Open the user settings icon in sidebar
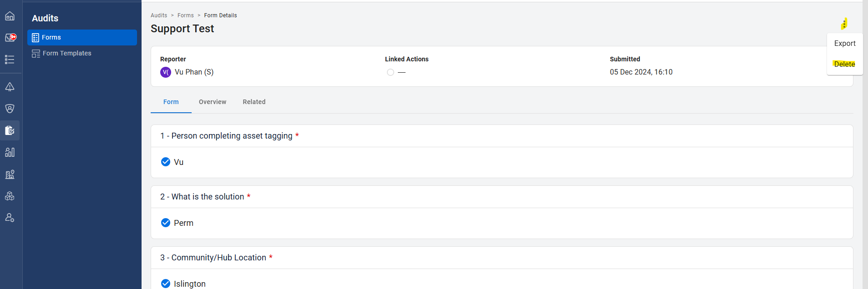 [x=10, y=218]
